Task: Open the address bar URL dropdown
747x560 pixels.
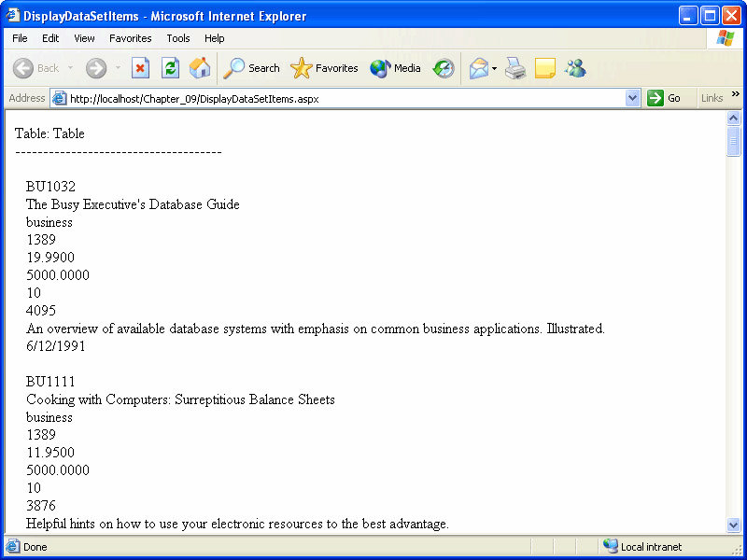Action: [632, 98]
